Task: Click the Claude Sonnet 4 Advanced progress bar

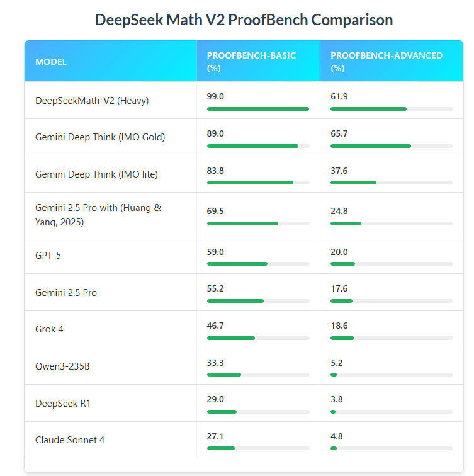Action: (x=391, y=448)
